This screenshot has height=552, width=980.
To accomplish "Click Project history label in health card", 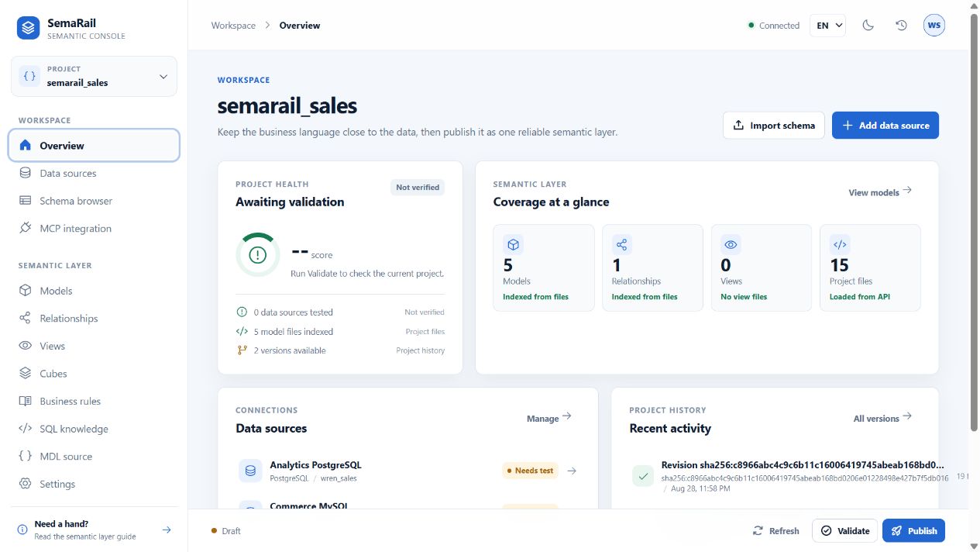I will (421, 350).
